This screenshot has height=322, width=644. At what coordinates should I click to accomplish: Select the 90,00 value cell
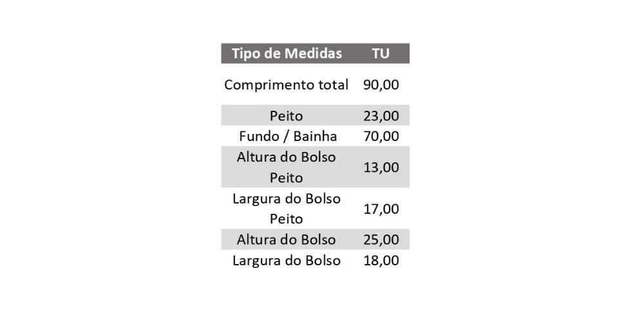coord(381,85)
